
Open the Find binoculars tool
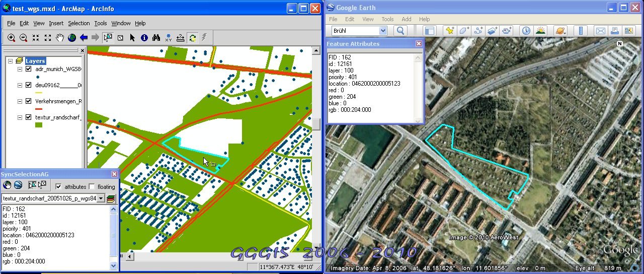pyautogui.click(x=156, y=38)
